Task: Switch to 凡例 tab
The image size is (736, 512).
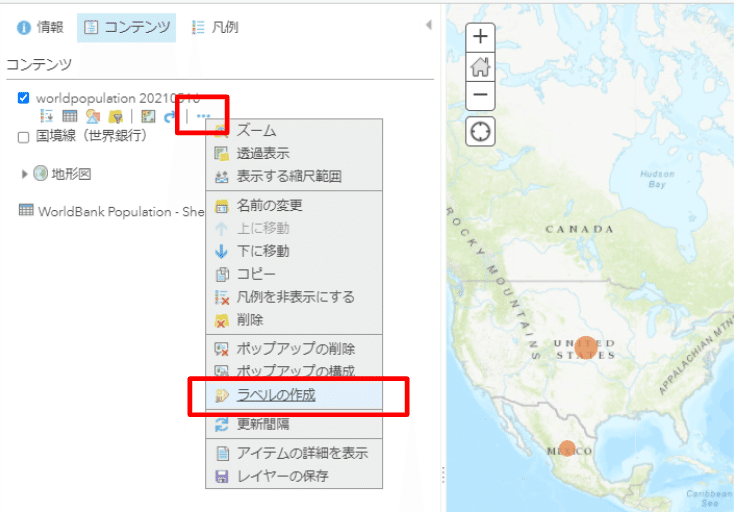Action: click(215, 27)
